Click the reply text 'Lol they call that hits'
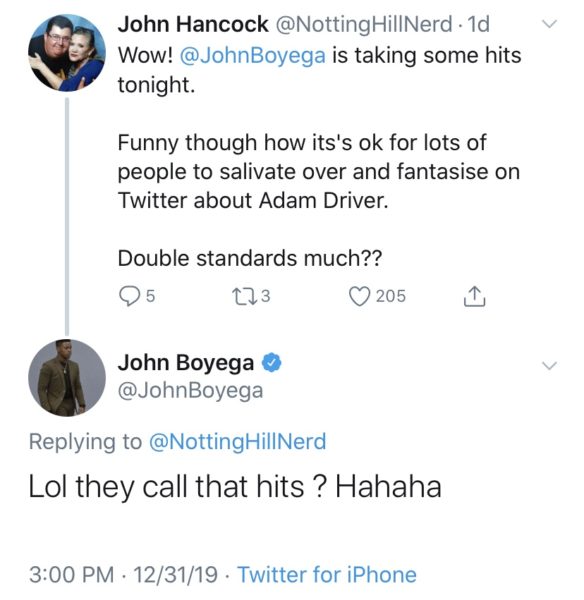 (166, 487)
